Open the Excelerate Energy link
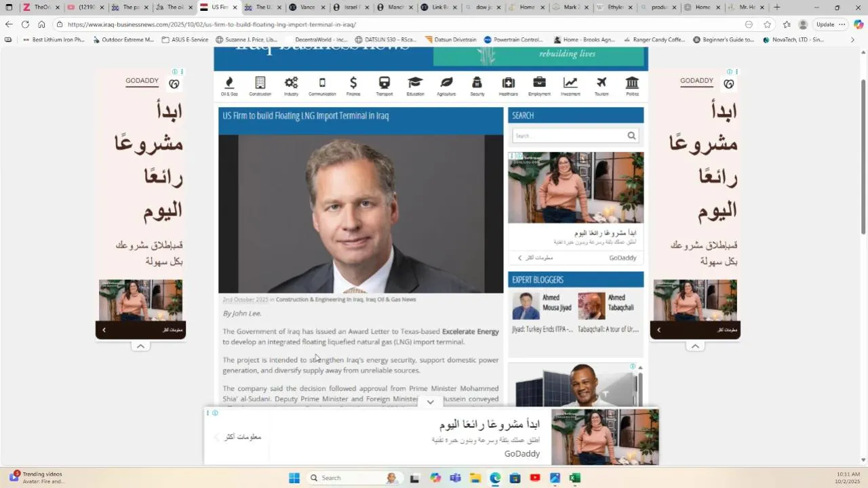This screenshot has height=488, width=868. point(470,332)
